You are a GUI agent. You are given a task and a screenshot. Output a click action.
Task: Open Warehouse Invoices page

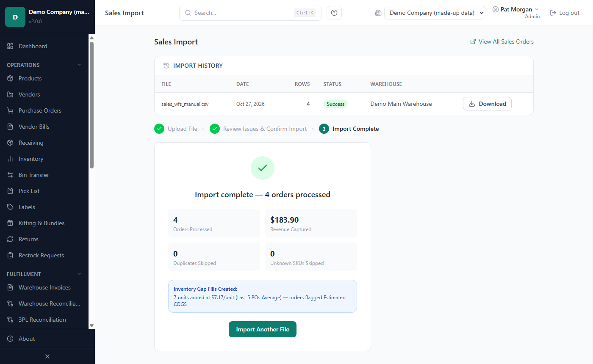(x=44, y=287)
